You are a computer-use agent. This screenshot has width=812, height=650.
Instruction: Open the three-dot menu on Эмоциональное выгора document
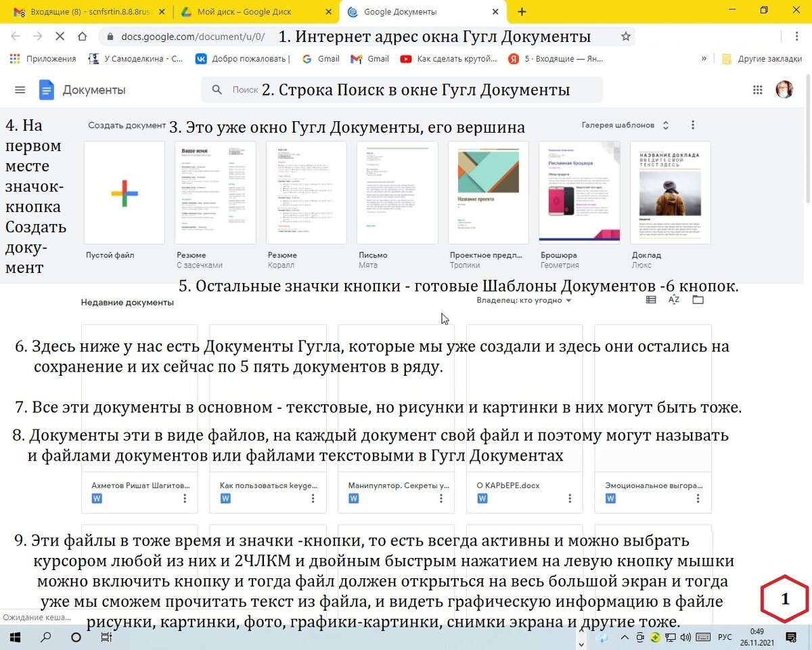(698, 498)
